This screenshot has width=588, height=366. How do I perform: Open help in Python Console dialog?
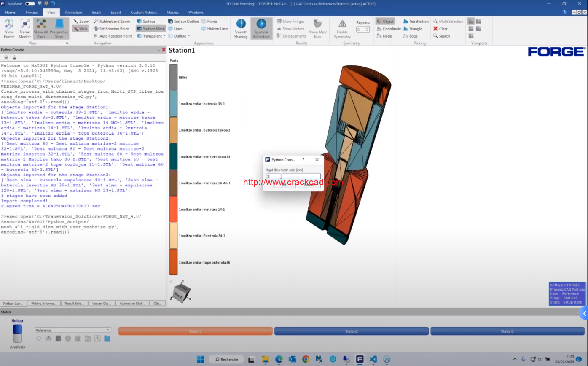(303, 160)
